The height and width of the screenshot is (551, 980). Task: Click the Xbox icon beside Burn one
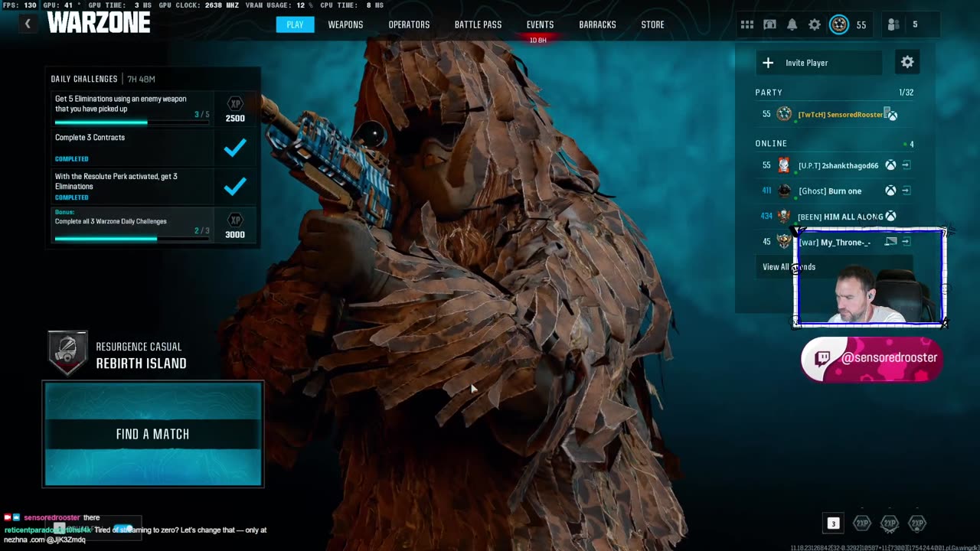tap(890, 191)
